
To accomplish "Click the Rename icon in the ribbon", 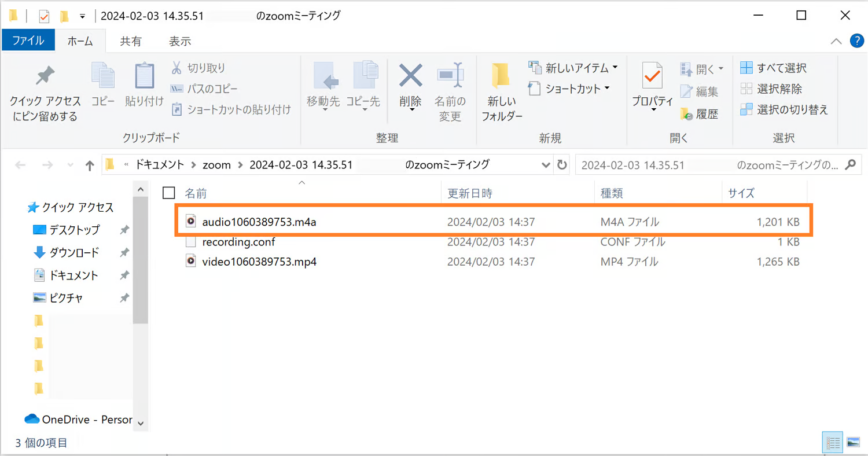I will click(x=450, y=75).
